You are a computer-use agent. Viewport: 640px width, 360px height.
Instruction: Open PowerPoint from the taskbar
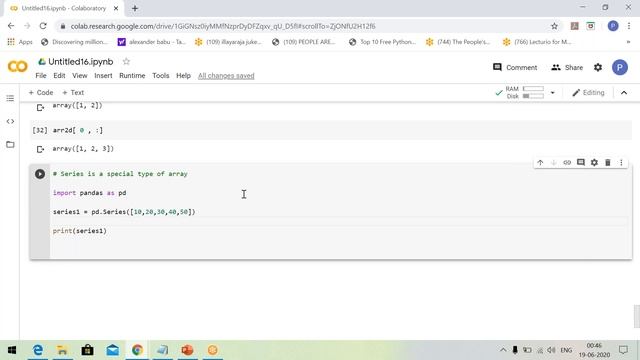click(187, 350)
